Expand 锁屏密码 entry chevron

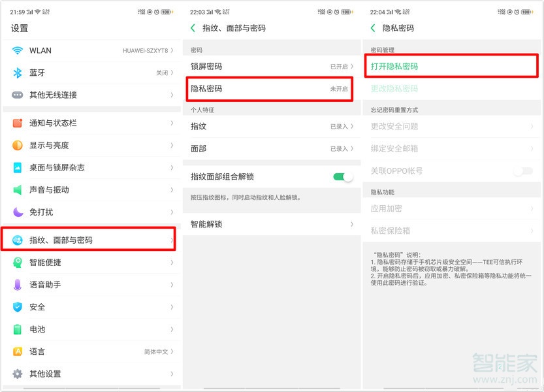(x=352, y=67)
